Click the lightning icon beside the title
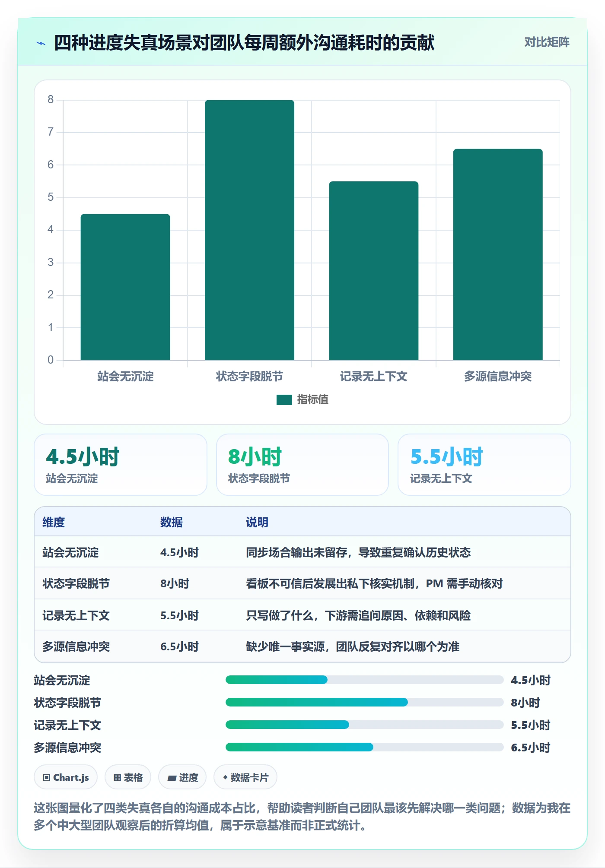605x868 pixels. click(41, 43)
